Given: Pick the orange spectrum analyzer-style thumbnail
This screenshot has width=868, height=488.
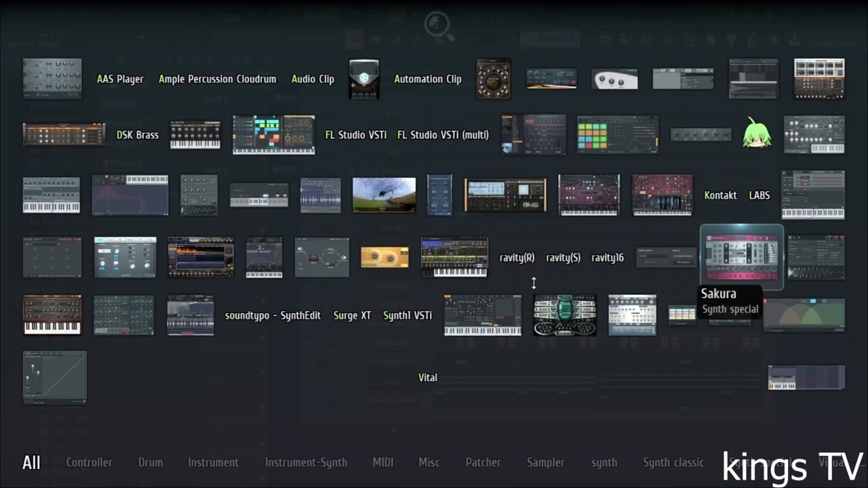Looking at the screenshot, I should point(201,257).
